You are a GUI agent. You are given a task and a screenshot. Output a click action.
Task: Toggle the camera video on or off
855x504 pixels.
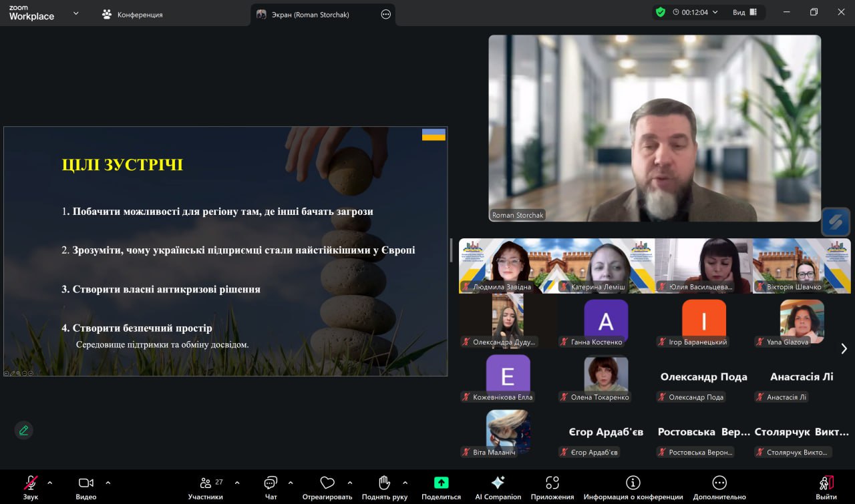(x=85, y=483)
